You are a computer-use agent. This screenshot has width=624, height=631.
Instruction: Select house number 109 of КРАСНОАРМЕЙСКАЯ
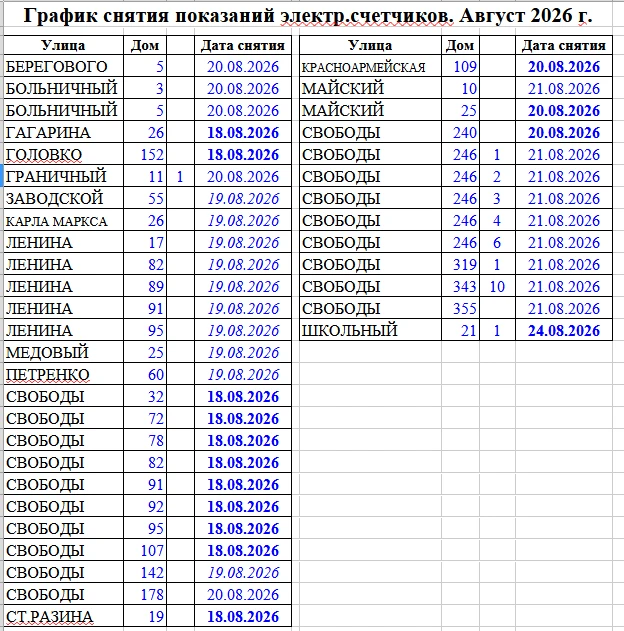(460, 66)
